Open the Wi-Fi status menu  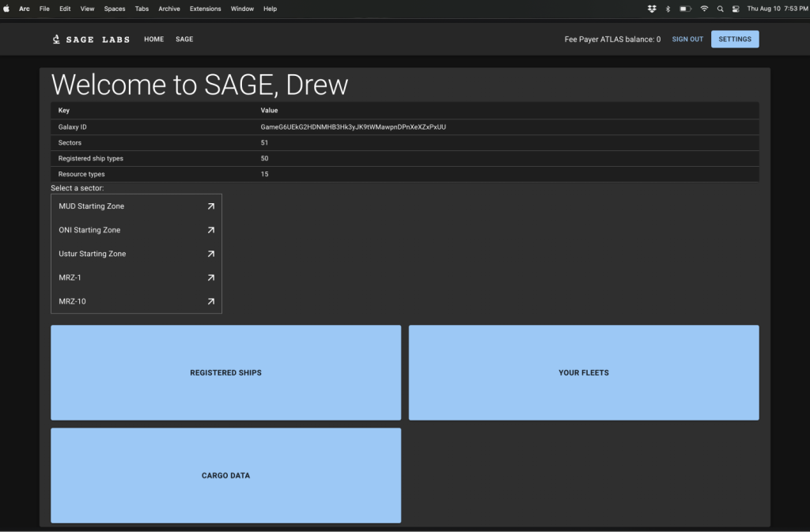point(704,9)
